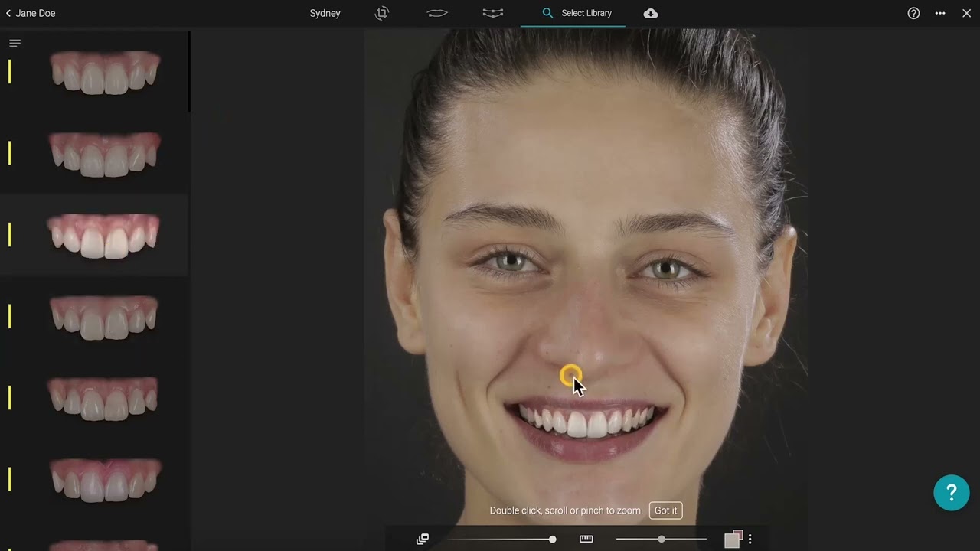Select the first smile library thumbnail
This screenshot has height=551, width=980.
(x=105, y=72)
